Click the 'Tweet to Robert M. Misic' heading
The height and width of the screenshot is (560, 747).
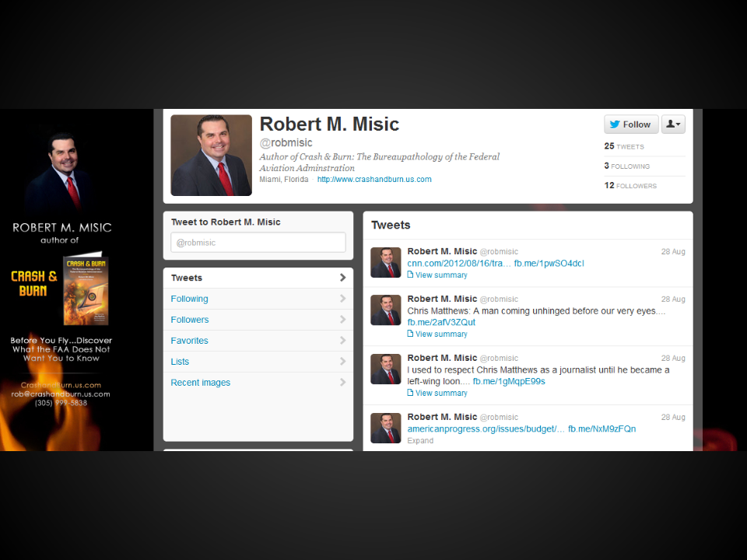coord(226,222)
